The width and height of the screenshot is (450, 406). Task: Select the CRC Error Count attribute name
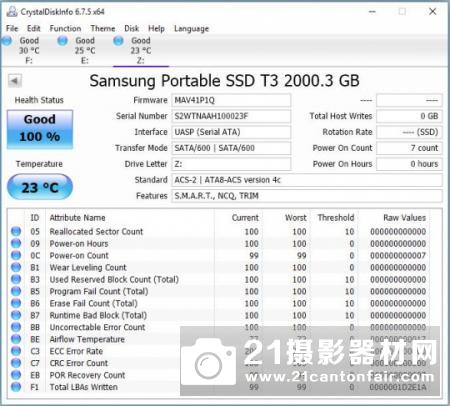pyautogui.click(x=79, y=363)
